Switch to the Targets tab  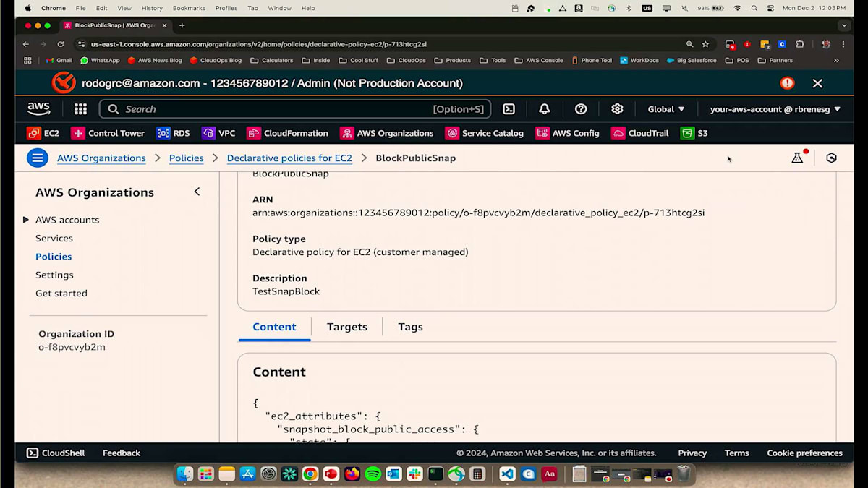[x=347, y=327]
